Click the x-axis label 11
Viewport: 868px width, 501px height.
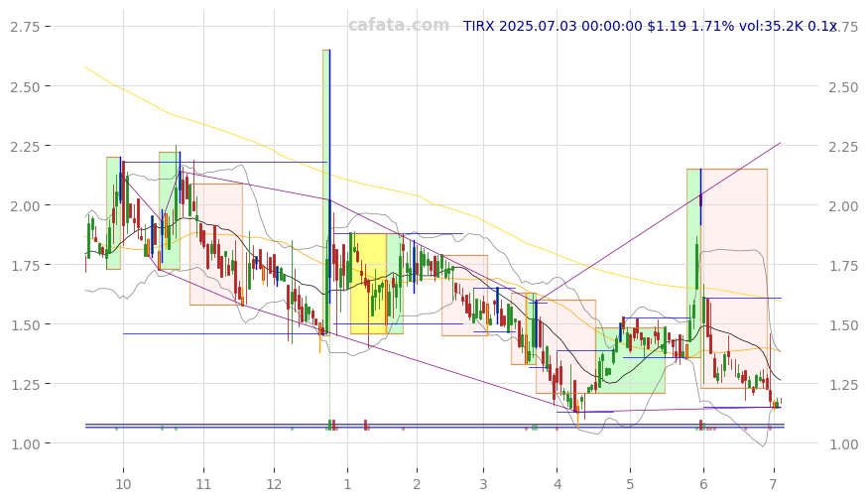203,484
